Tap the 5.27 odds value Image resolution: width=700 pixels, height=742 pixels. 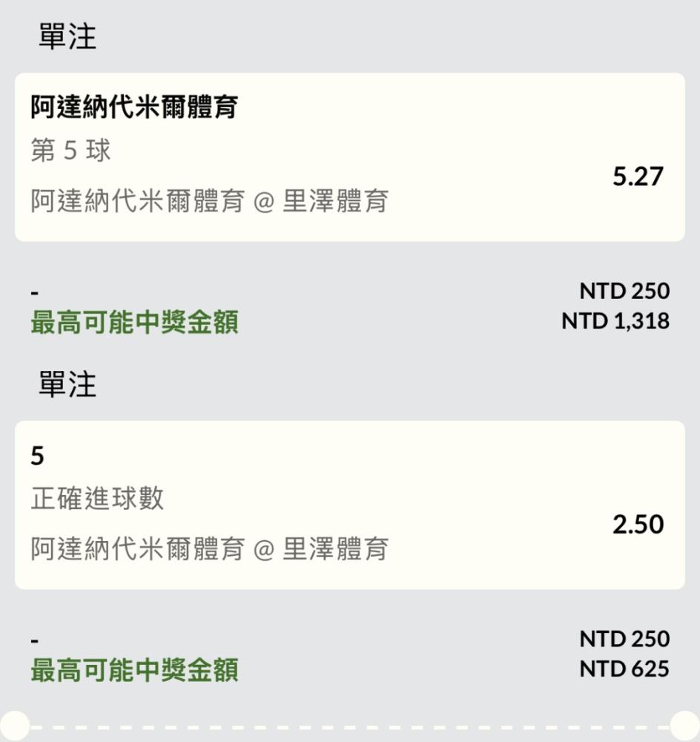(638, 177)
